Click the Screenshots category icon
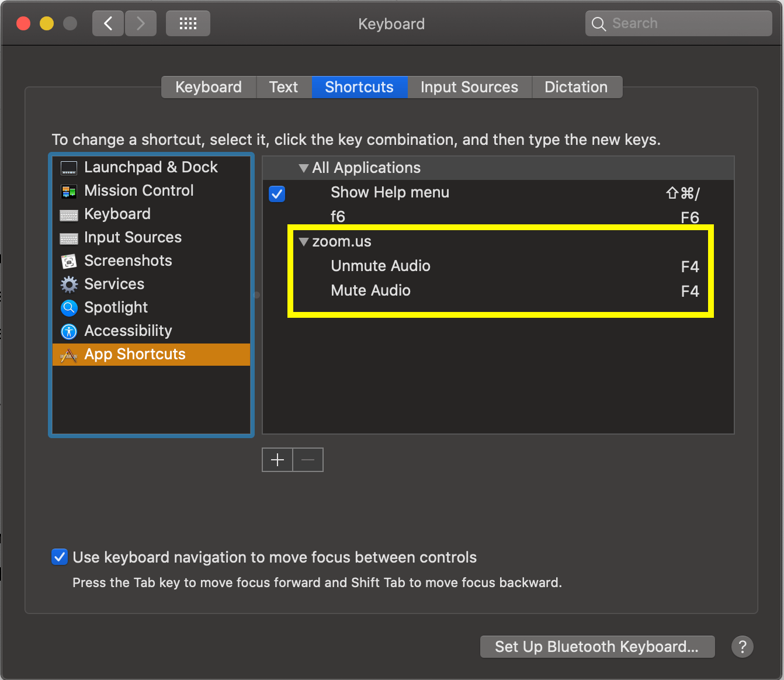This screenshot has height=680, width=784. pyautogui.click(x=69, y=261)
